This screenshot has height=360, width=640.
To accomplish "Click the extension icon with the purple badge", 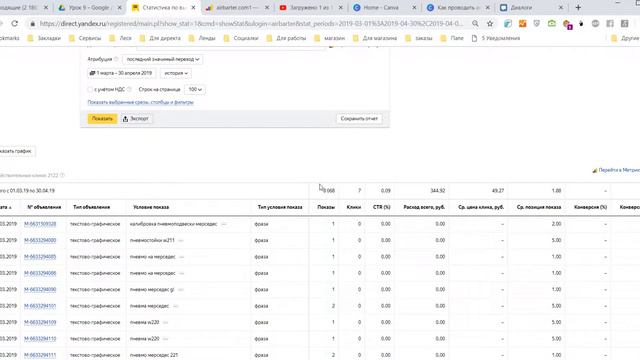I will coord(567,24).
